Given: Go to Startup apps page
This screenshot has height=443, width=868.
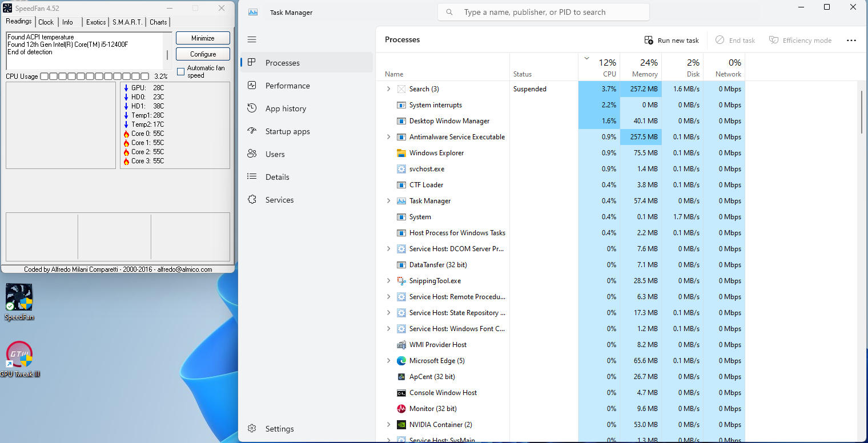Looking at the screenshot, I should coord(307,131).
